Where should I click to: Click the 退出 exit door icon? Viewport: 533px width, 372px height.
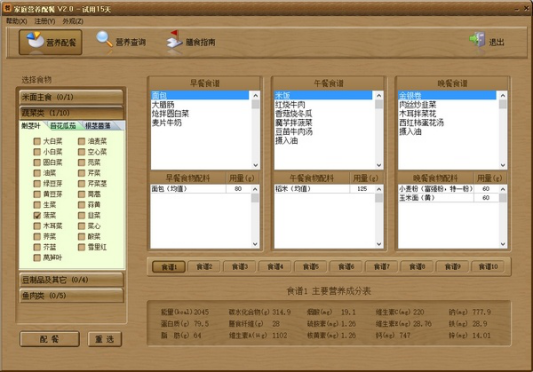[x=487, y=42]
